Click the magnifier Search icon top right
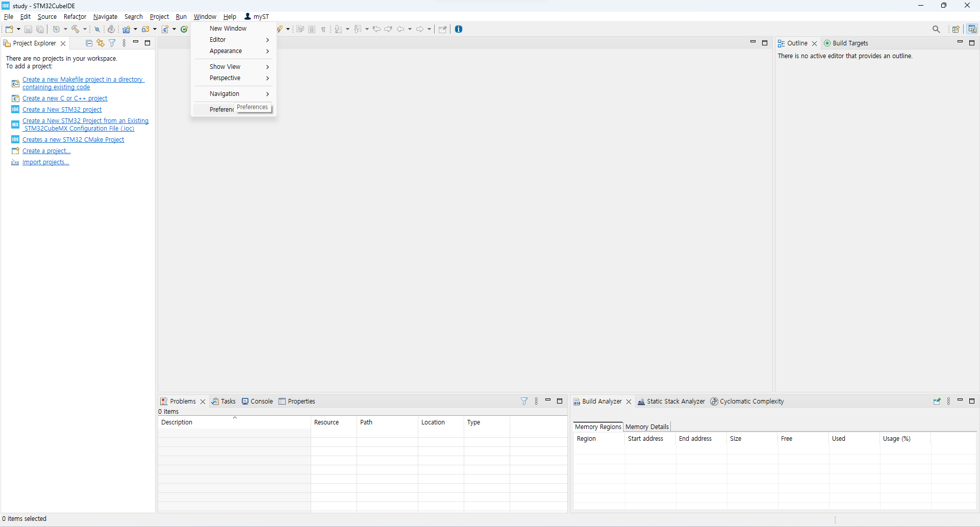This screenshot has width=980, height=527. pos(936,29)
